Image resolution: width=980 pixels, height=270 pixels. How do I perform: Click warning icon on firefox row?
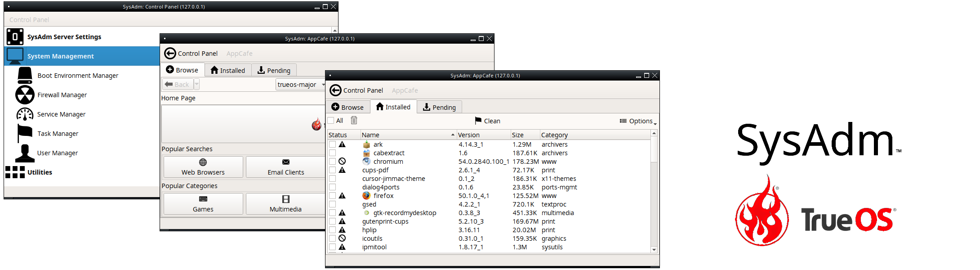pos(342,196)
